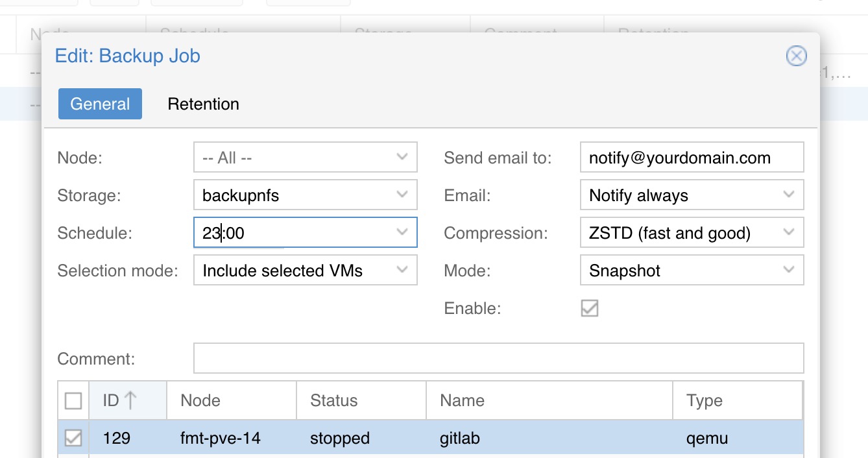Screen dimensions: 868x458
Task: Click the ID column sort arrow
Action: 130,400
